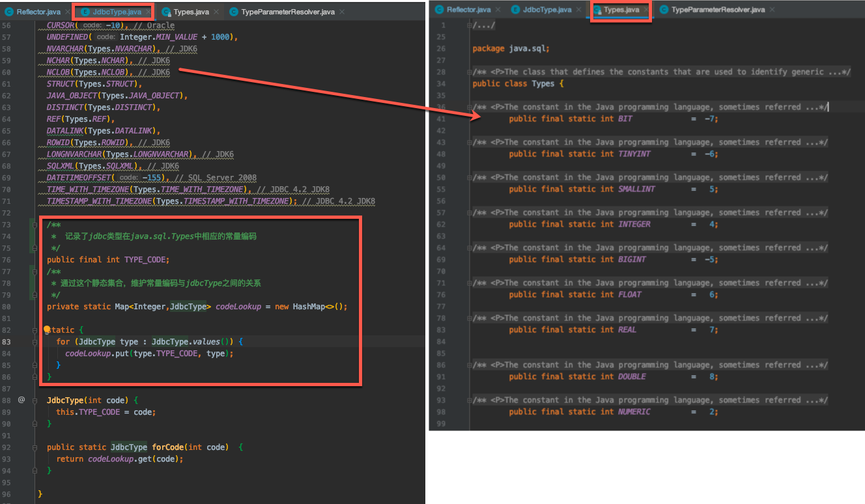Image resolution: width=865 pixels, height=504 pixels.
Task: Click the TYPE_CODE field declaration on line 76
Action: click(x=146, y=260)
